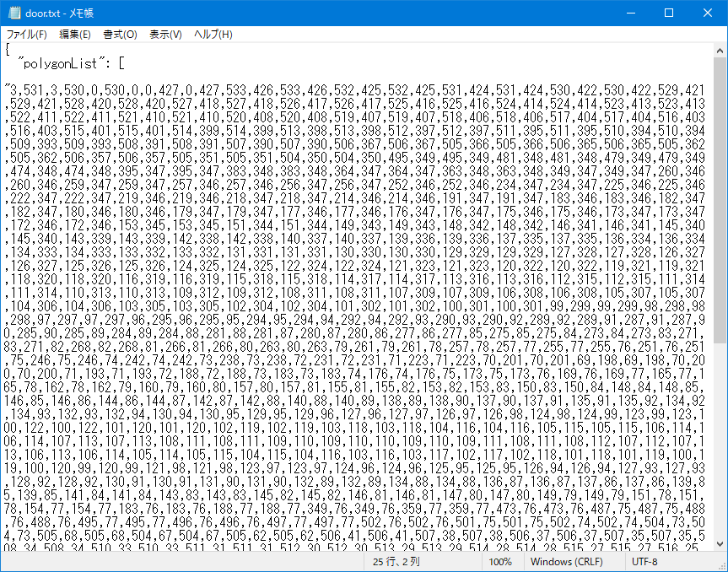This screenshot has width=728, height=572.
Task: Open the 編集(E) menu
Action: coord(74,35)
